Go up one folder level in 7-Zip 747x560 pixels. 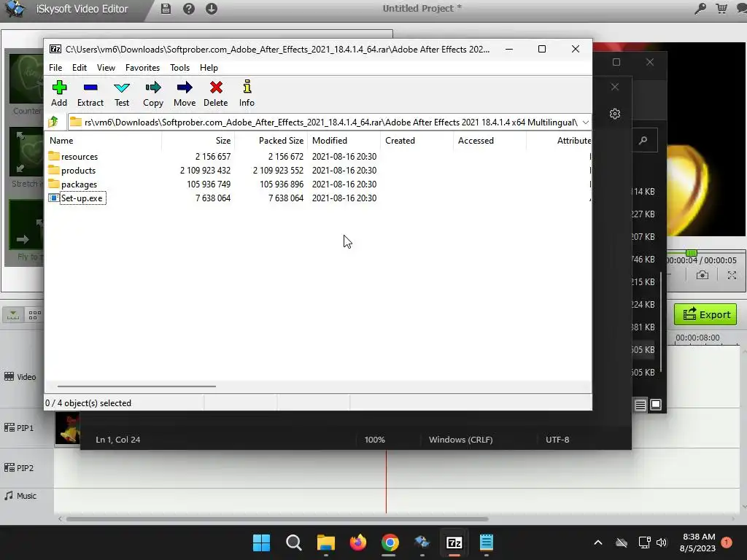click(53, 122)
